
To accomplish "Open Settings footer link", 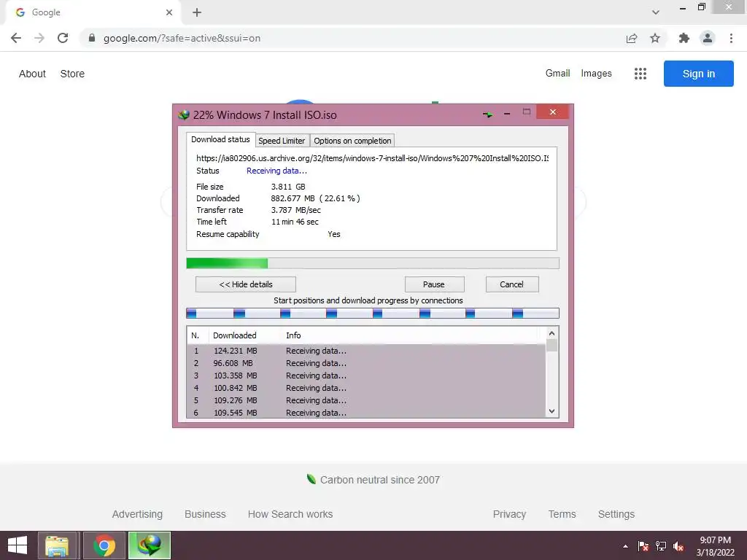I will (x=616, y=514).
